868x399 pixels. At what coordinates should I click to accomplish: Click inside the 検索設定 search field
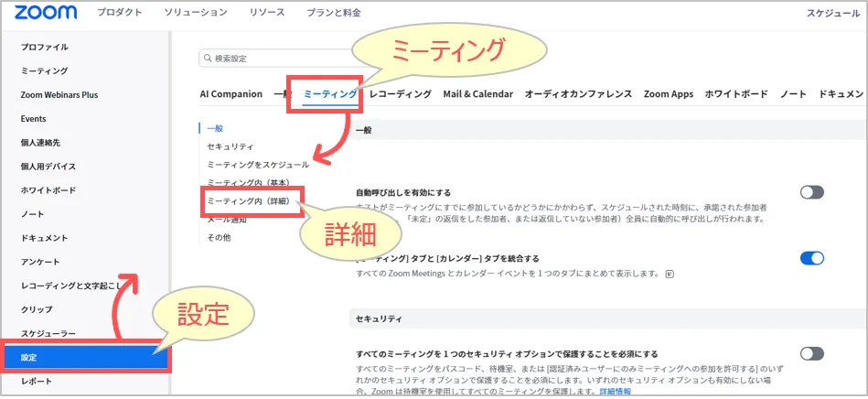(274, 59)
